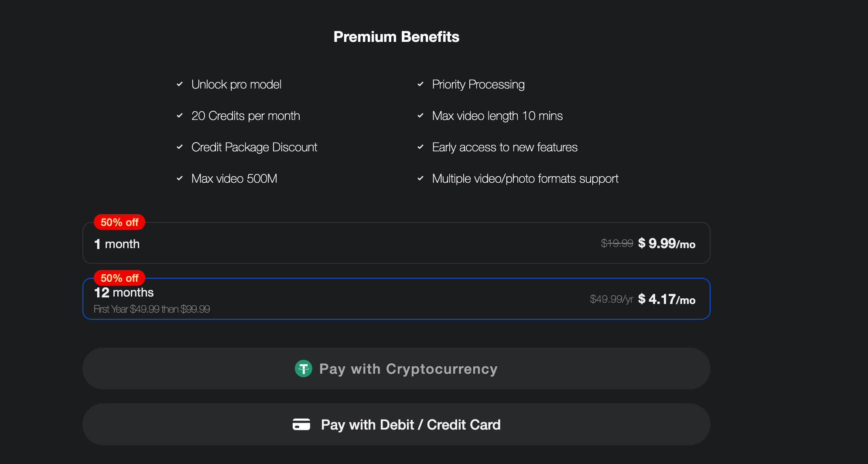Click the checkmark beside Early access to new features
The width and height of the screenshot is (868, 464).
pos(420,147)
